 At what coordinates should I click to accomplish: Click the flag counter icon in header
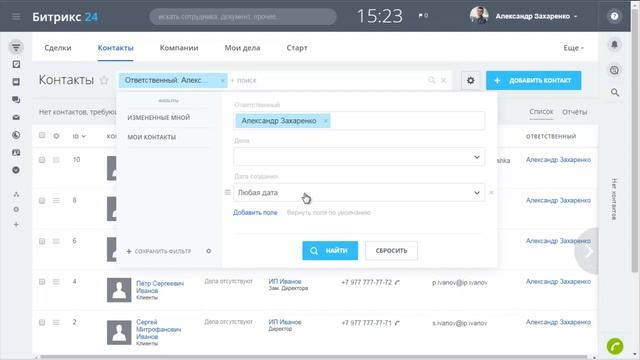[x=423, y=16]
